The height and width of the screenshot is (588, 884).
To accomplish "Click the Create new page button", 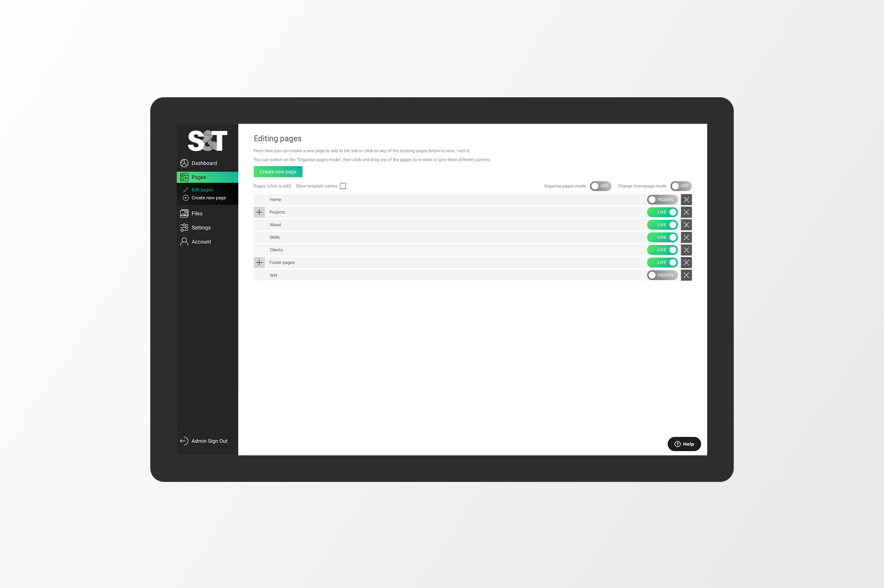I will [x=278, y=171].
